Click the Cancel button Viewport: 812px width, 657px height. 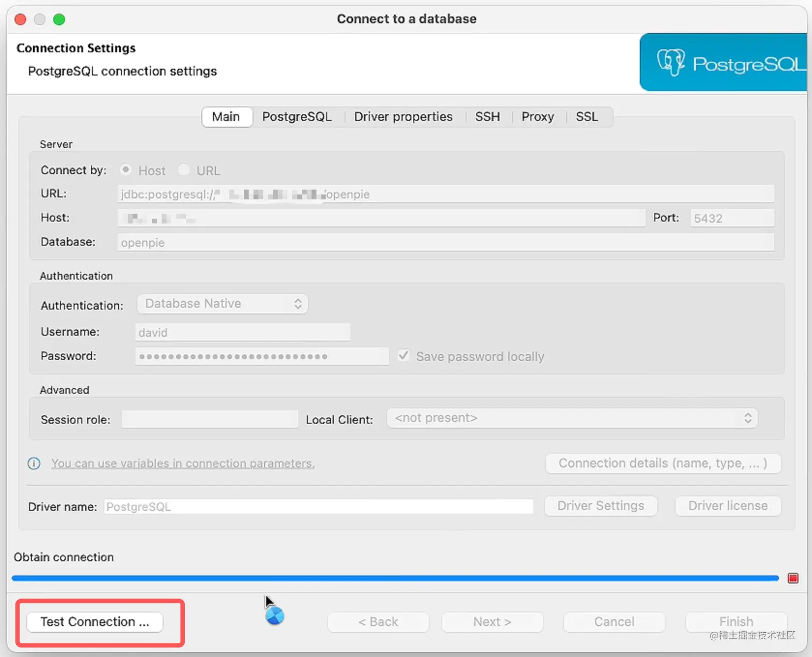[614, 622]
